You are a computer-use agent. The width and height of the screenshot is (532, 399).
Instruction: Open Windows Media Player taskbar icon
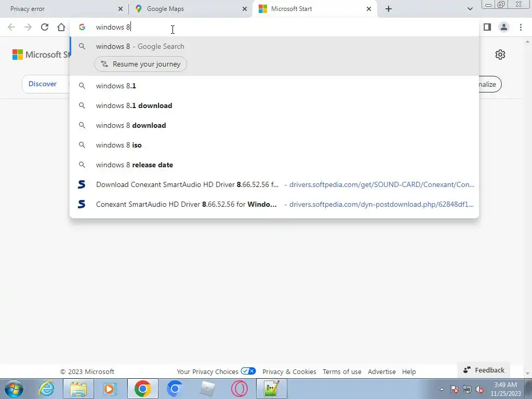[110, 389]
